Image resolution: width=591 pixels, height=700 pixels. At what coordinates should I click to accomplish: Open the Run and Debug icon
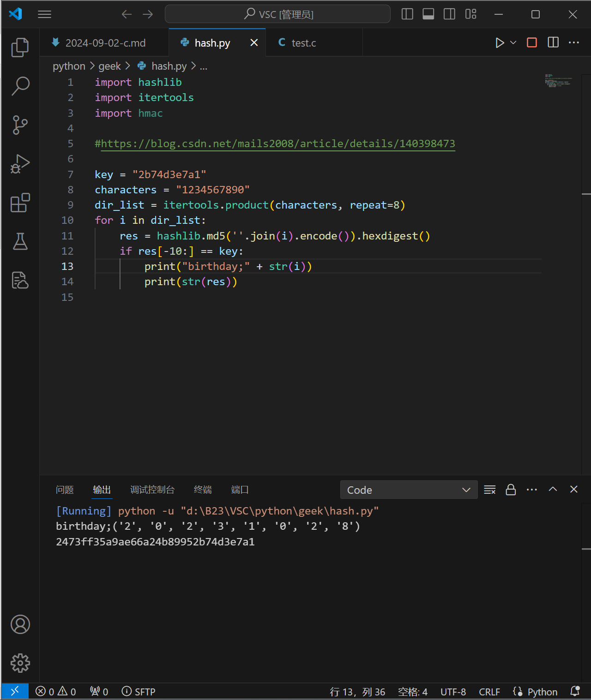(x=20, y=163)
